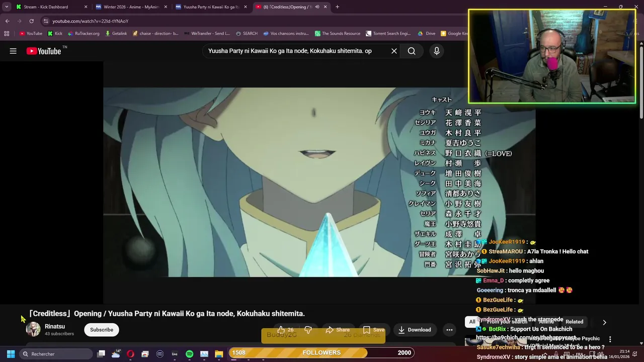Open a new browser tab with plus

click(x=337, y=7)
